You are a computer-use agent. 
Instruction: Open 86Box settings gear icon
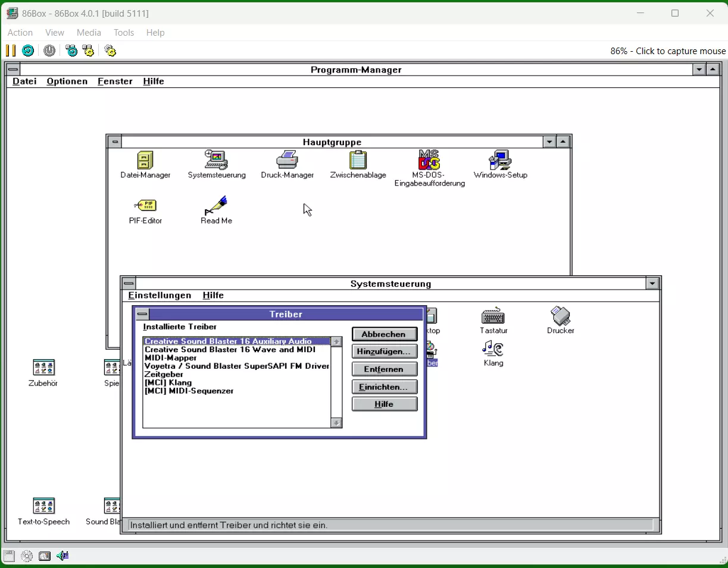click(x=110, y=51)
